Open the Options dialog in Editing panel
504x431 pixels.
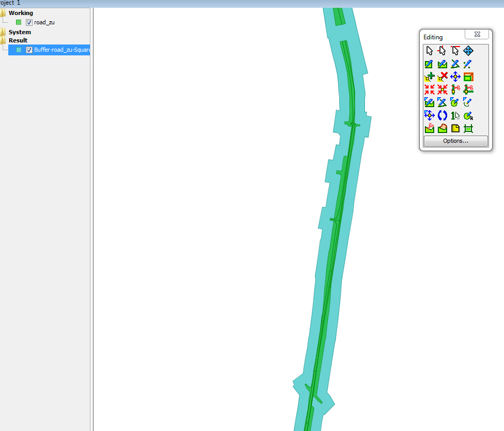click(455, 141)
